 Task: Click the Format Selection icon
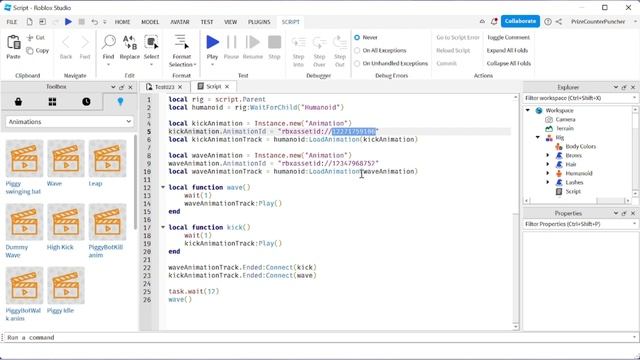(x=181, y=42)
